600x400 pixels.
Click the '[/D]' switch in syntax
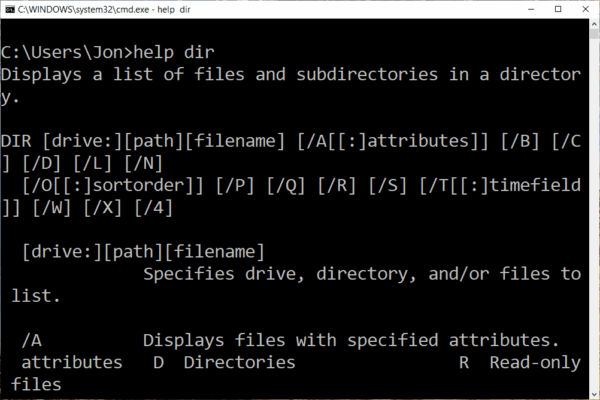click(x=42, y=163)
